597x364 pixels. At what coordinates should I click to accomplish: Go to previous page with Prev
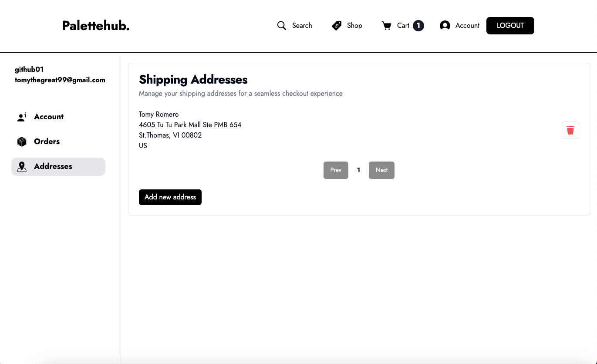tap(336, 170)
